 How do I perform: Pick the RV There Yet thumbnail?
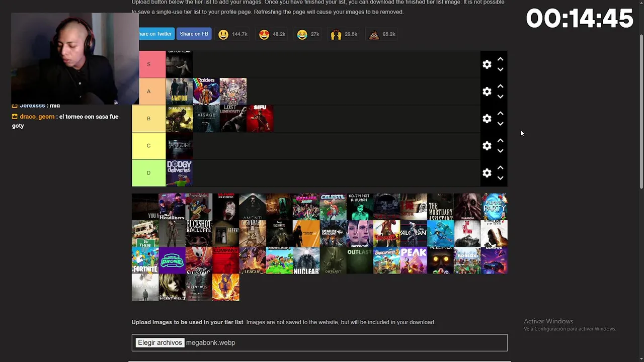pyautogui.click(x=145, y=234)
